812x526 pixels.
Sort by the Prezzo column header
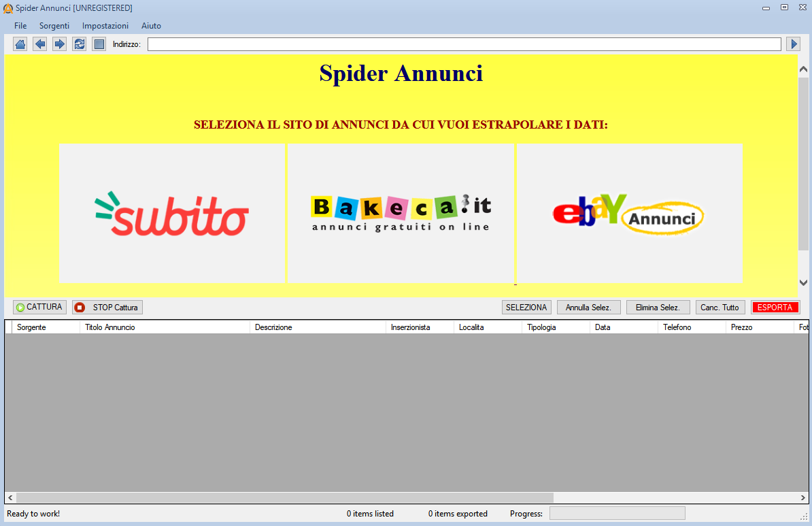click(760, 327)
